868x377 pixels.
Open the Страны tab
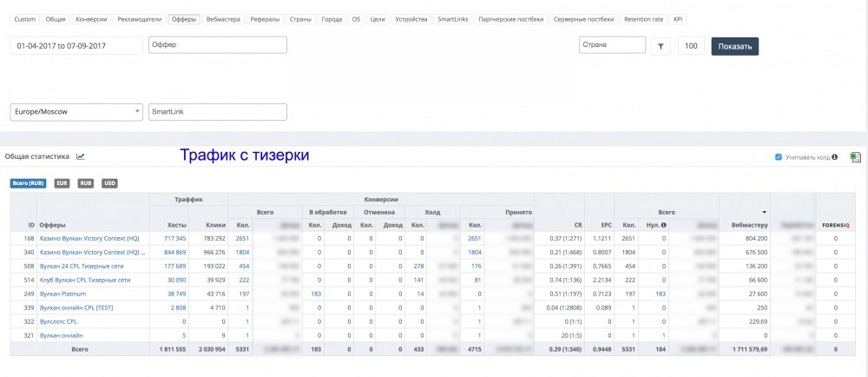pyautogui.click(x=300, y=19)
